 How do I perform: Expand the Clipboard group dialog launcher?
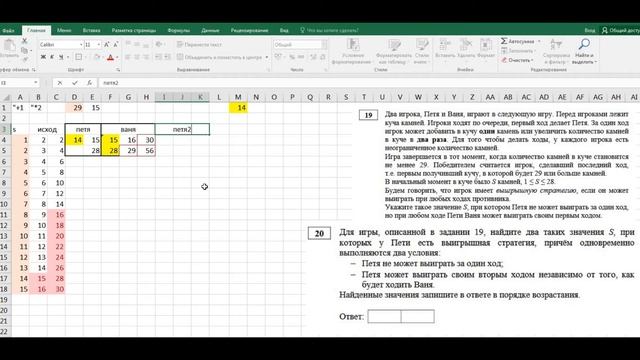[34, 70]
